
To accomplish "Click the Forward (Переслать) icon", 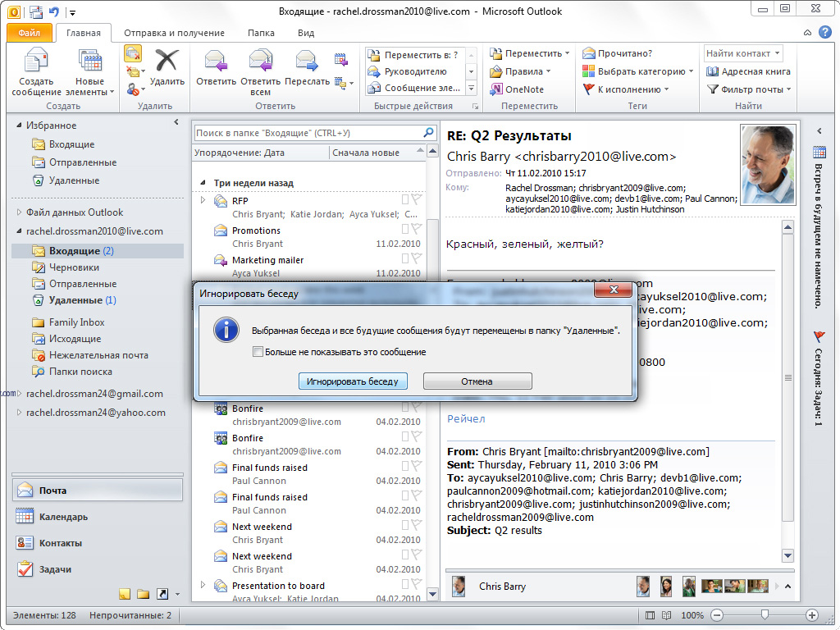I will (x=307, y=61).
